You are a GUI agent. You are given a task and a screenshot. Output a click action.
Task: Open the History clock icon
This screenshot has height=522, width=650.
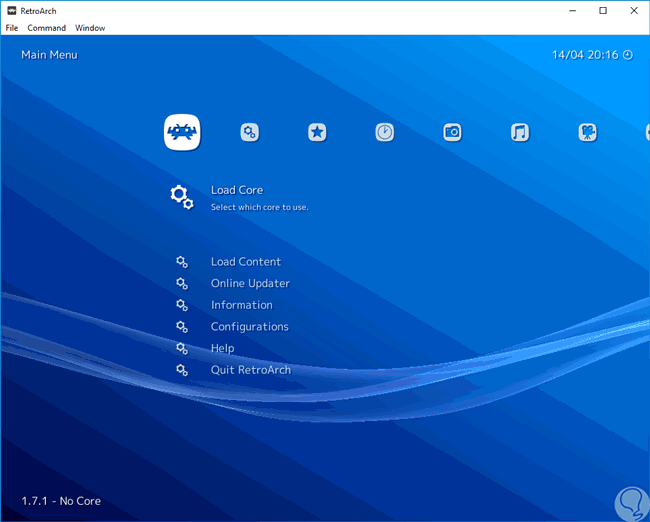385,132
